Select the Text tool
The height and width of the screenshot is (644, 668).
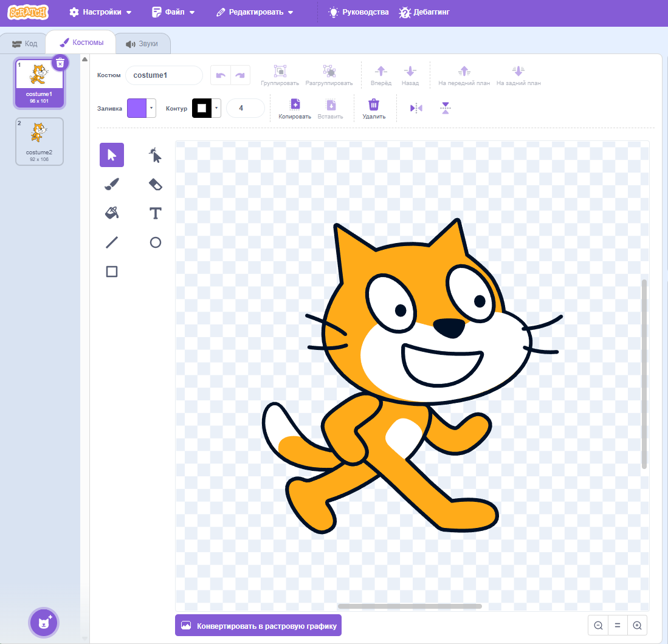155,213
